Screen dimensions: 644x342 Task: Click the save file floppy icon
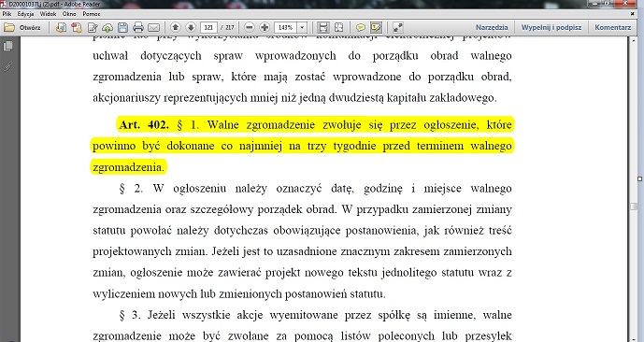coord(122,27)
